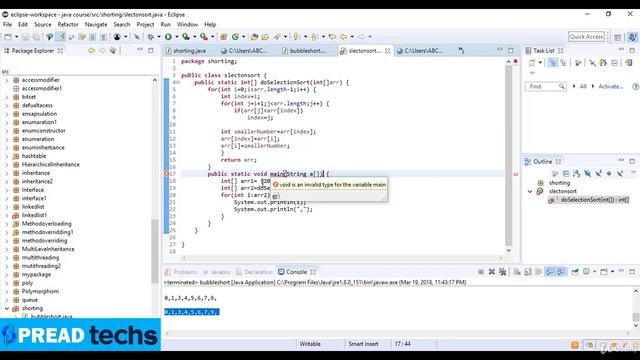Click the Open Console icon in Console toolbar
The height and width of the screenshot is (360, 640).
click(x=604, y=272)
